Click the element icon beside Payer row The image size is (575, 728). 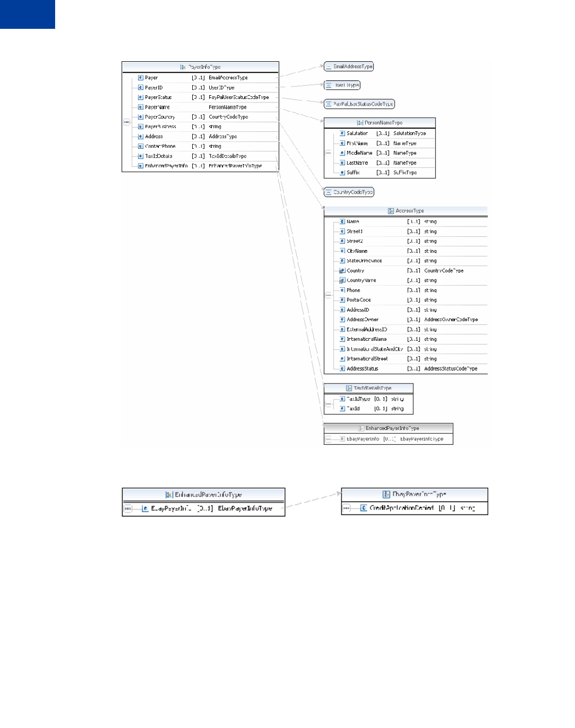[x=141, y=78]
